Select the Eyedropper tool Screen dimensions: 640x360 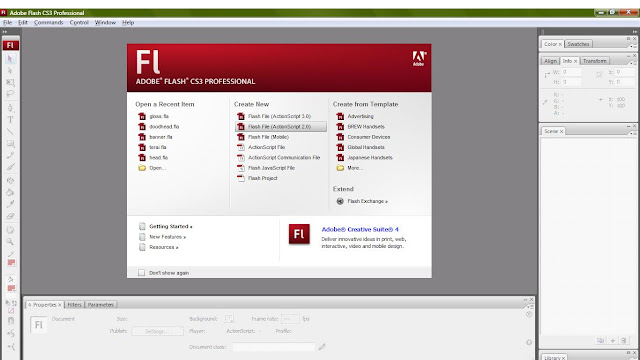click(x=10, y=204)
